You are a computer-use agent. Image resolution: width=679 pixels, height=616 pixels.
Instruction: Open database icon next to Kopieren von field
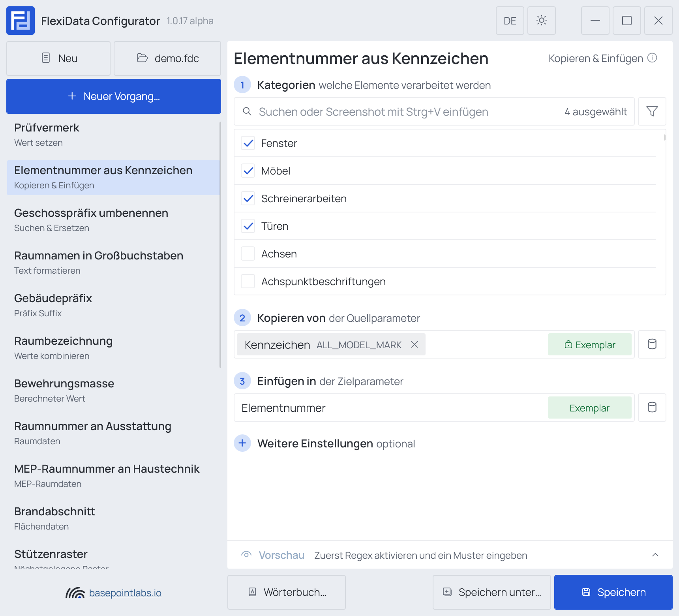[x=652, y=344]
